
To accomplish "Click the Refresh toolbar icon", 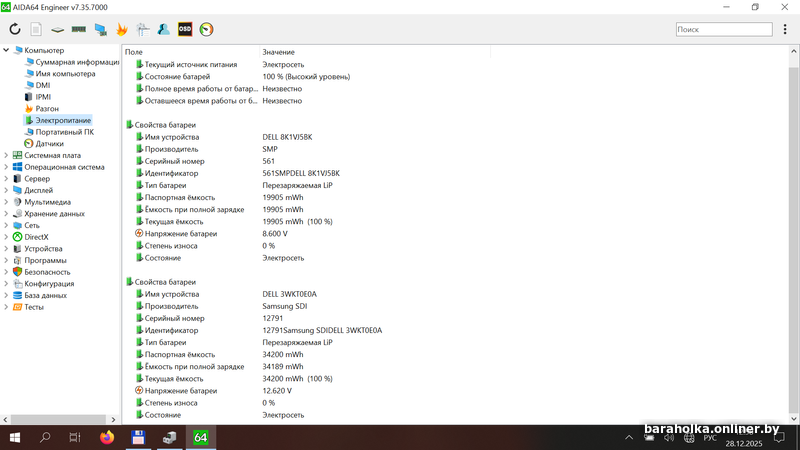I will pyautogui.click(x=15, y=29).
